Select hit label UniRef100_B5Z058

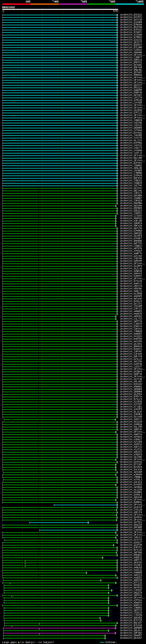pos(131,27)
